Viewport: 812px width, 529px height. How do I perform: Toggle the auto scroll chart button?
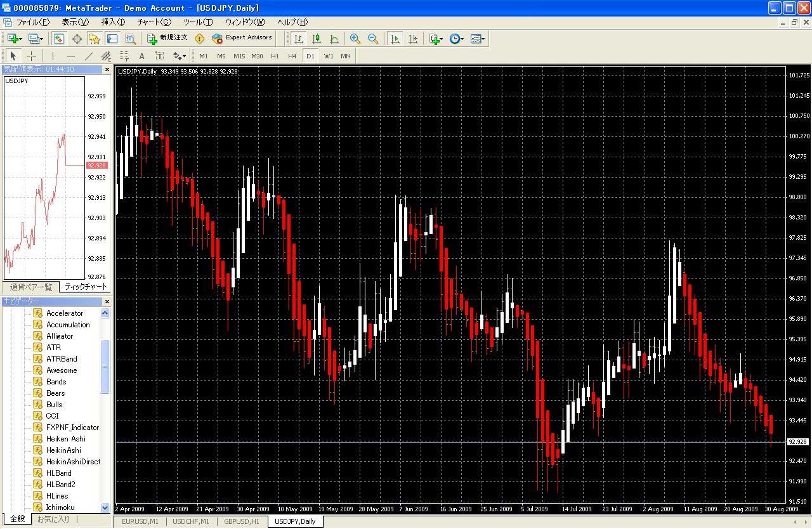(395, 39)
